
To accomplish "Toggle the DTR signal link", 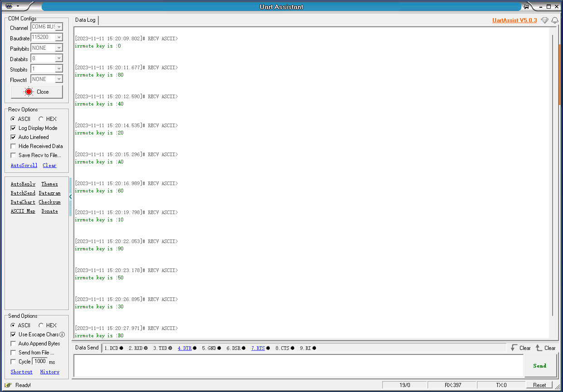I will coord(184,348).
